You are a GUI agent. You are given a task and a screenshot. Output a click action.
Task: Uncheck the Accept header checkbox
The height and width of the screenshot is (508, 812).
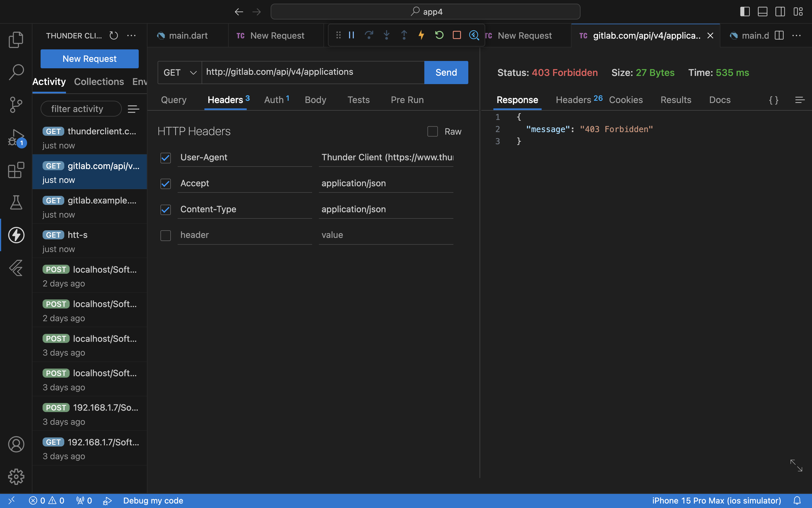[x=166, y=183]
